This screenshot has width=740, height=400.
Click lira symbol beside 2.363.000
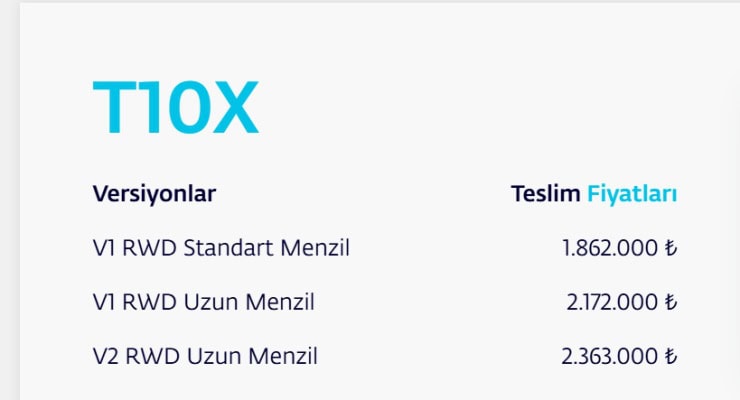[x=671, y=357]
